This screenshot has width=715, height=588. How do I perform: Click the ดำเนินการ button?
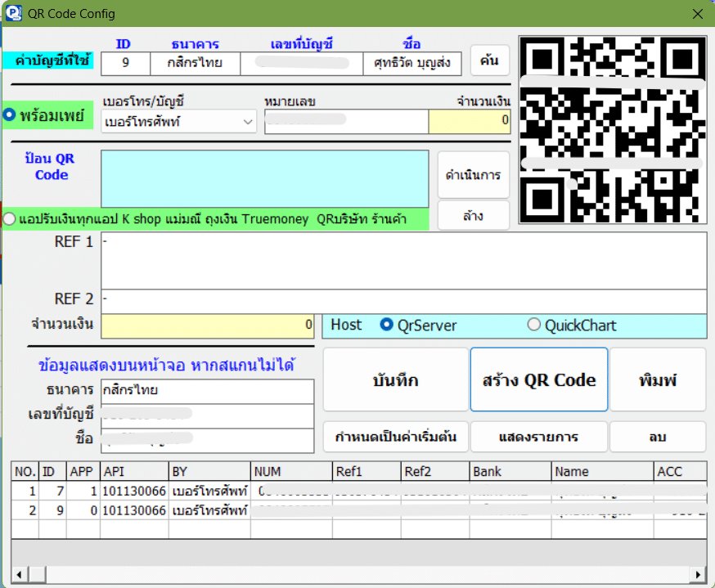473,175
